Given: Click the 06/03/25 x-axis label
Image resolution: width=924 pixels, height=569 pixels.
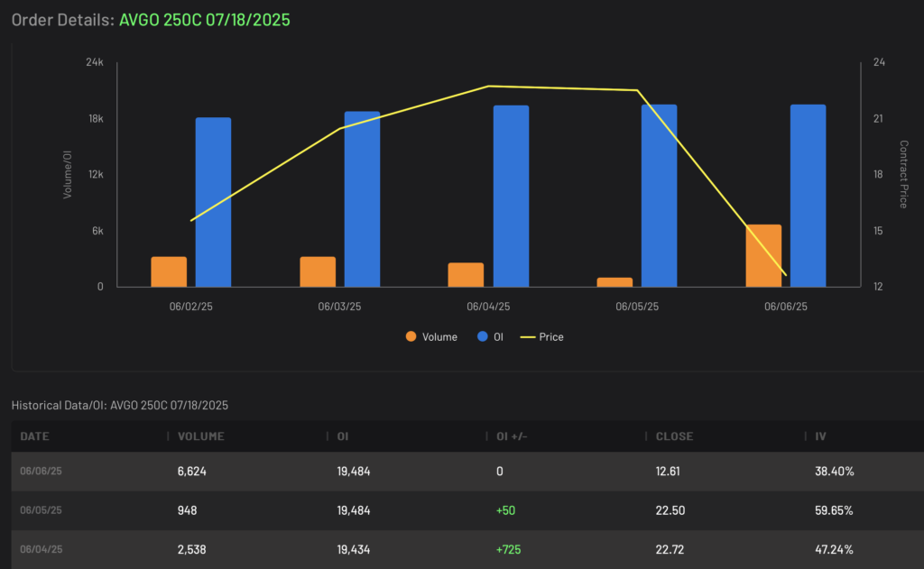Looking at the screenshot, I should tap(339, 307).
